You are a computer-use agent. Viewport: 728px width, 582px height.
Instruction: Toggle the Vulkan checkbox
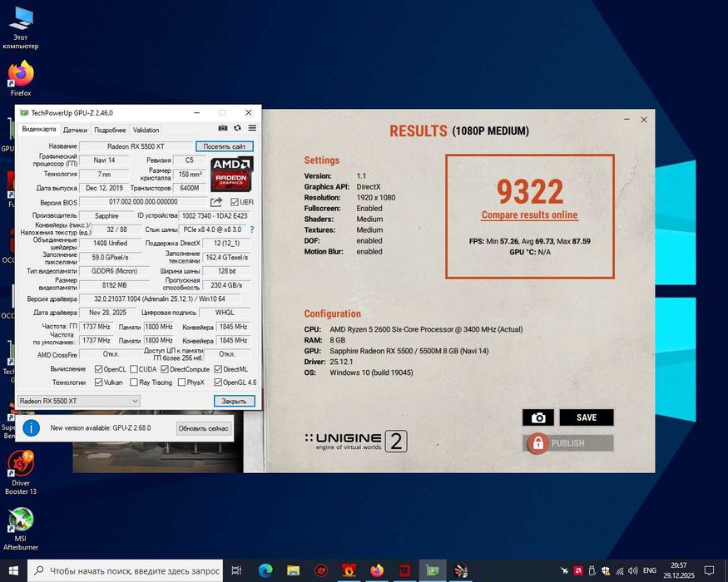98,382
